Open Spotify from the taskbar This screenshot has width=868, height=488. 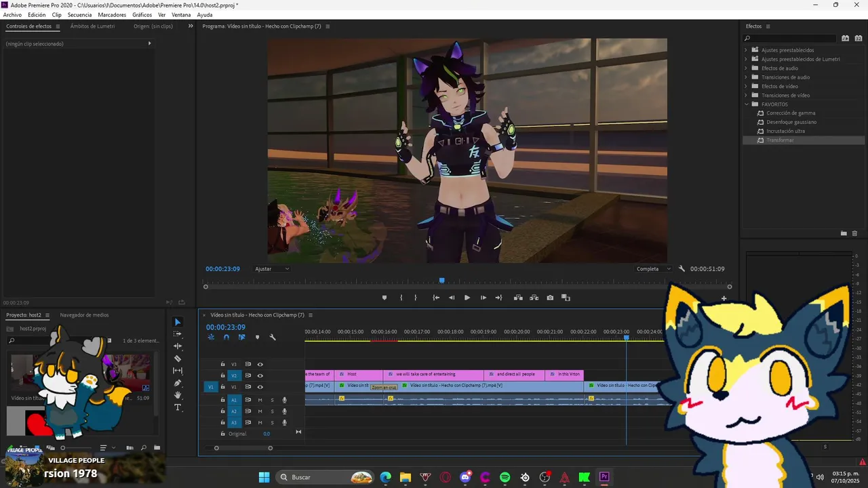coord(505,477)
